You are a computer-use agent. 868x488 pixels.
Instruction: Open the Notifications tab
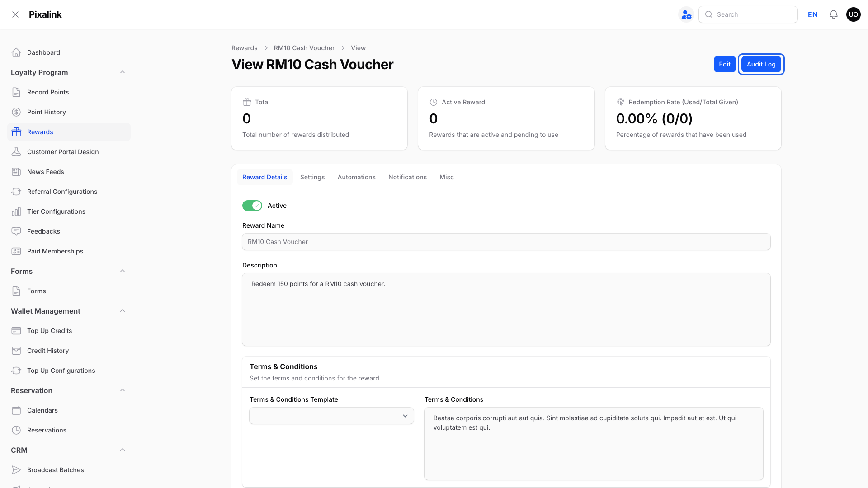pyautogui.click(x=407, y=177)
